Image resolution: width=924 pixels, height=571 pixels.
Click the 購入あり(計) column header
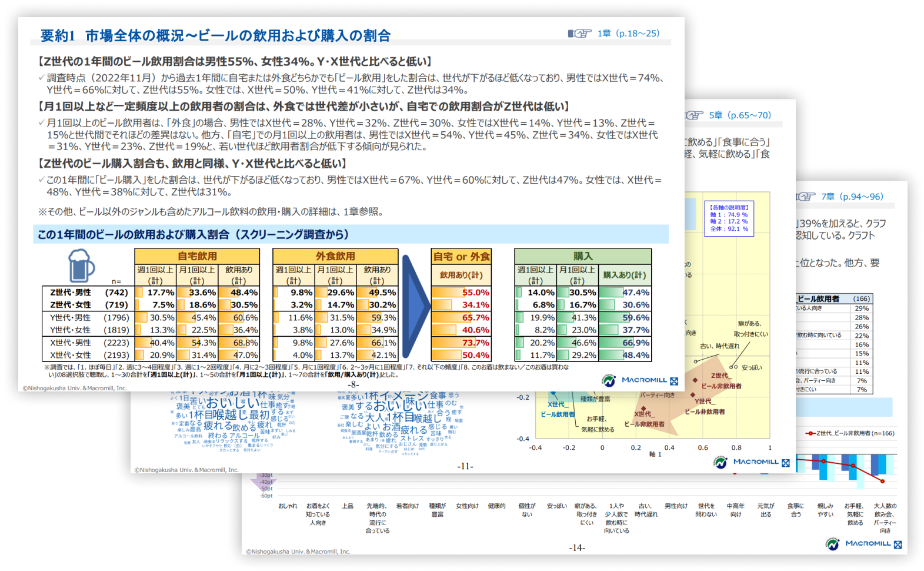[625, 275]
